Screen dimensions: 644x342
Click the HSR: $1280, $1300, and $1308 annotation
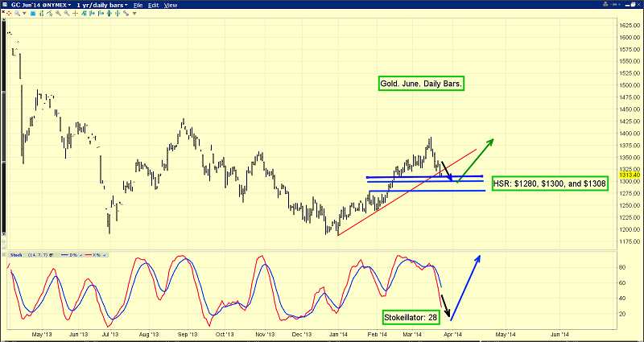point(551,183)
